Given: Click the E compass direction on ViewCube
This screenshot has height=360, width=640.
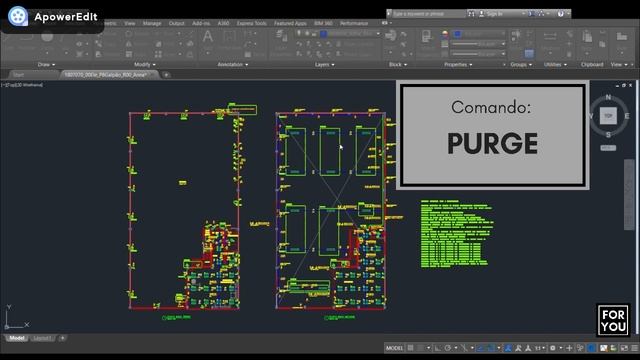Looking at the screenshot, I should [627, 116].
